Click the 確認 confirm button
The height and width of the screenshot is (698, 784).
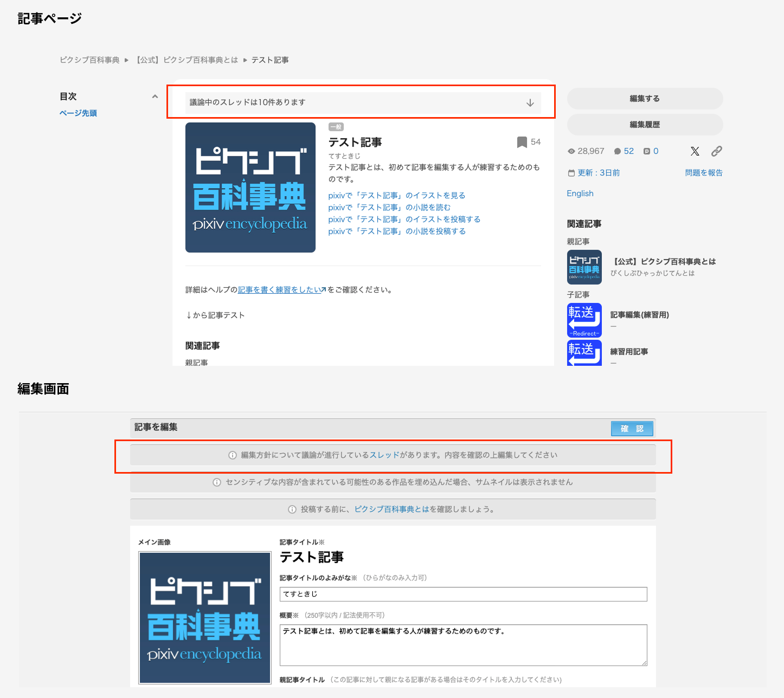[632, 429]
